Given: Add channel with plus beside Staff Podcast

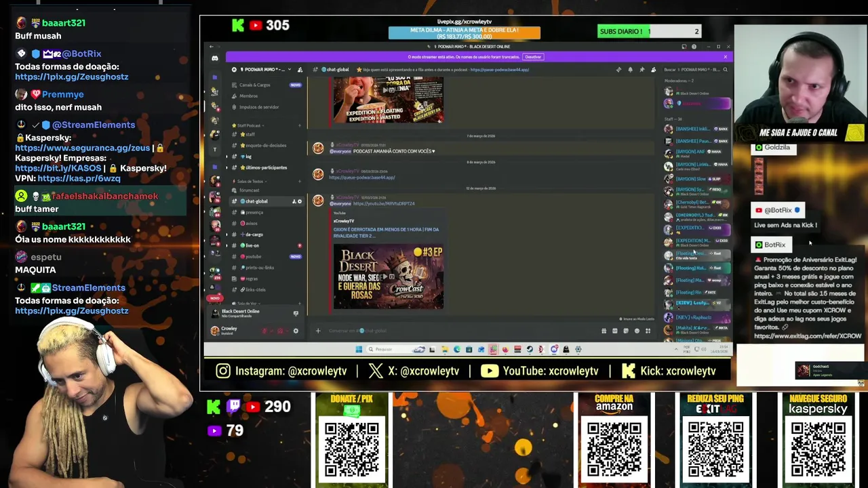Looking at the screenshot, I should tap(300, 125).
